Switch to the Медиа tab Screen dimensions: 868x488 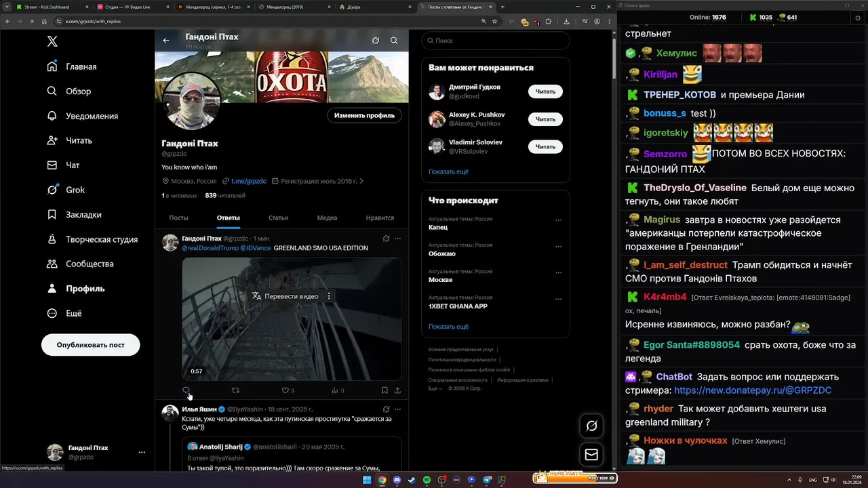click(x=327, y=218)
